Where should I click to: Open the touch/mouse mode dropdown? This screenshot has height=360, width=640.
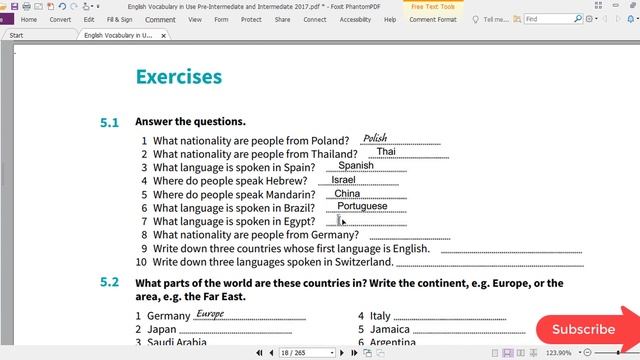88,7
